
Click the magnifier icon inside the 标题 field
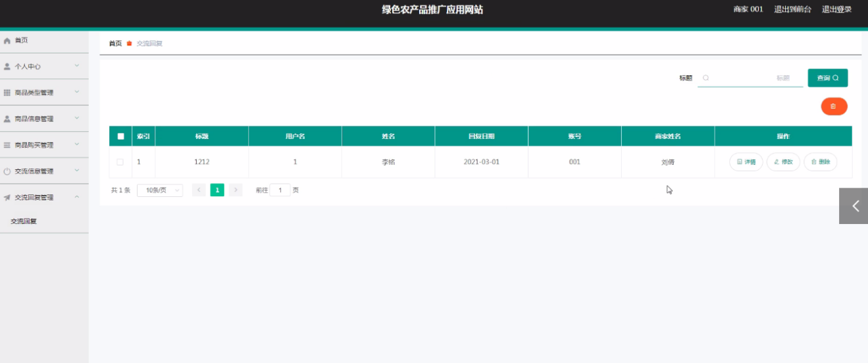tap(706, 78)
